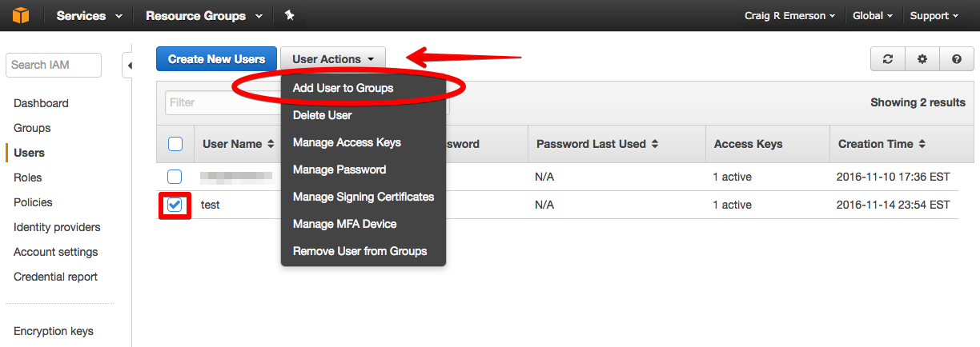The height and width of the screenshot is (347, 980).
Task: Click Create New Users button
Action: (216, 59)
